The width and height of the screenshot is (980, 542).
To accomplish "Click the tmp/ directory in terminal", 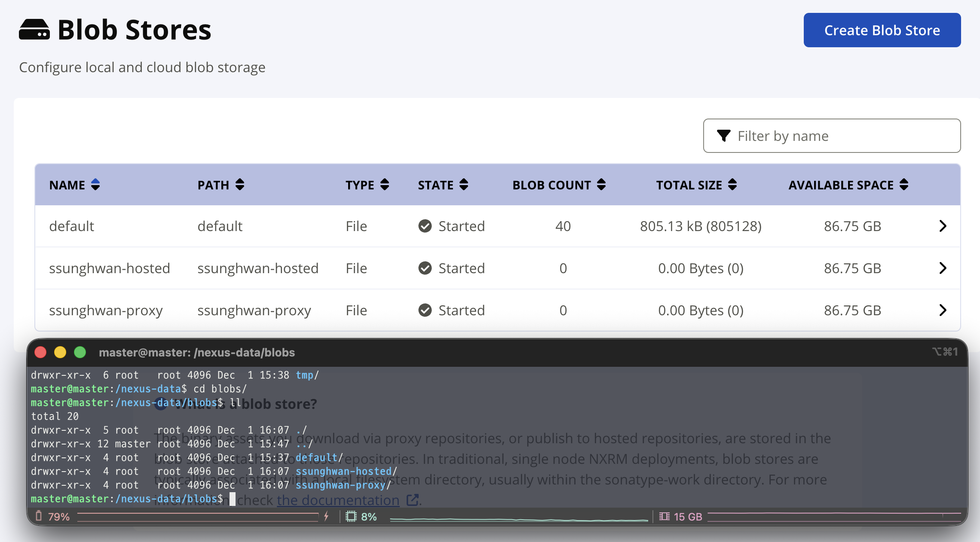I will coord(307,375).
